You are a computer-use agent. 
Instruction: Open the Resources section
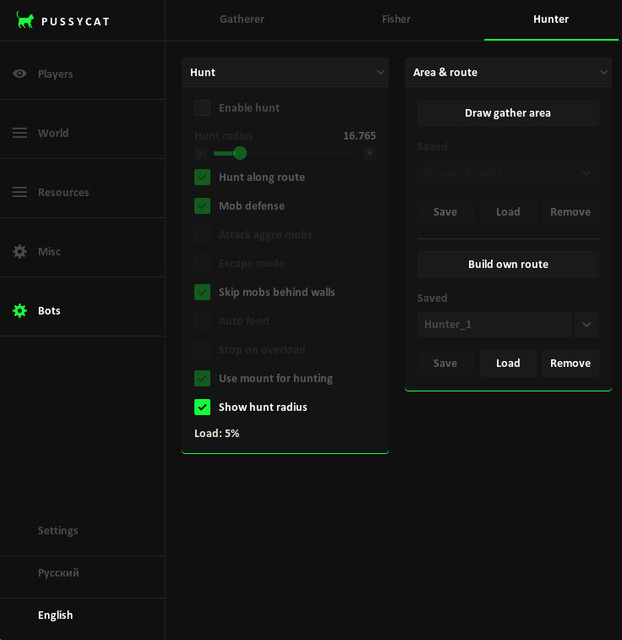82,192
